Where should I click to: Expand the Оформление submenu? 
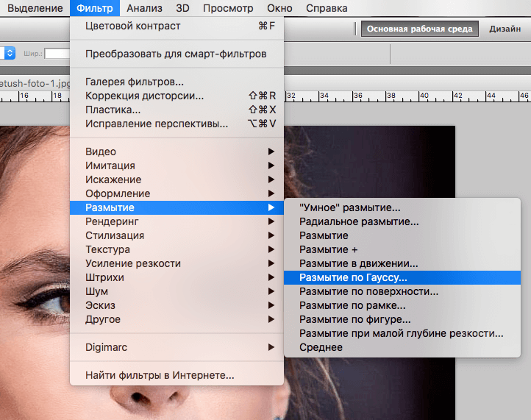(x=177, y=193)
